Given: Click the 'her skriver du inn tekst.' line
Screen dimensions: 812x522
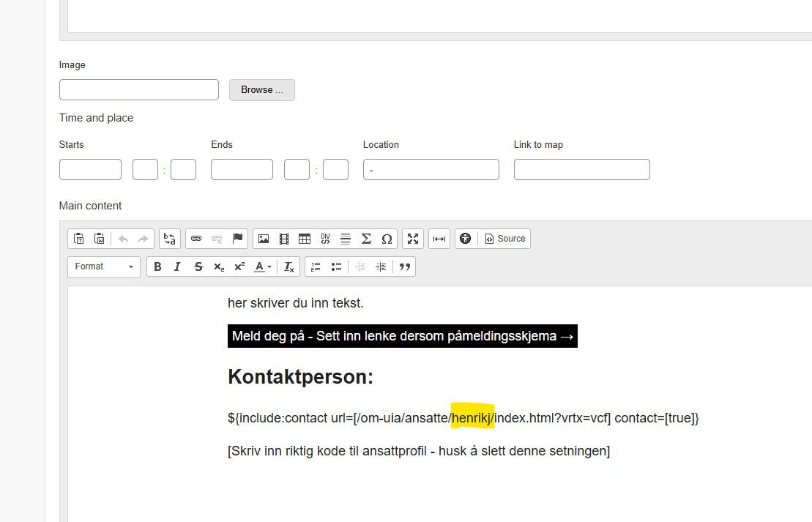Looking at the screenshot, I should coord(296,303).
